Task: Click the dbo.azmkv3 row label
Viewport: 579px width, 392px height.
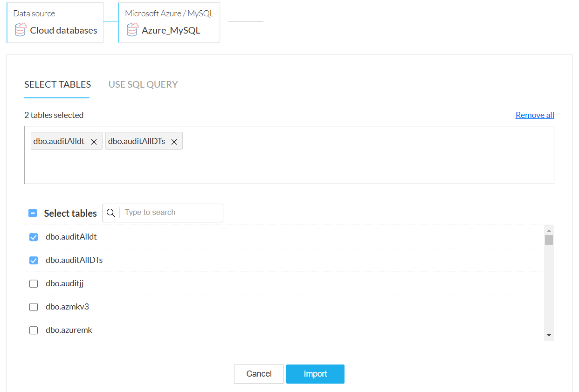Action: click(67, 307)
